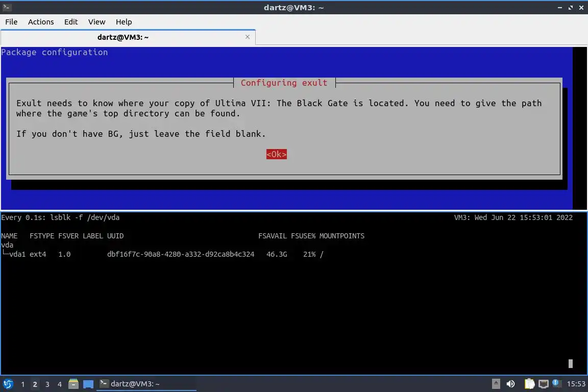
Task: Open the clipboard manager tray icon
Action: (529, 384)
